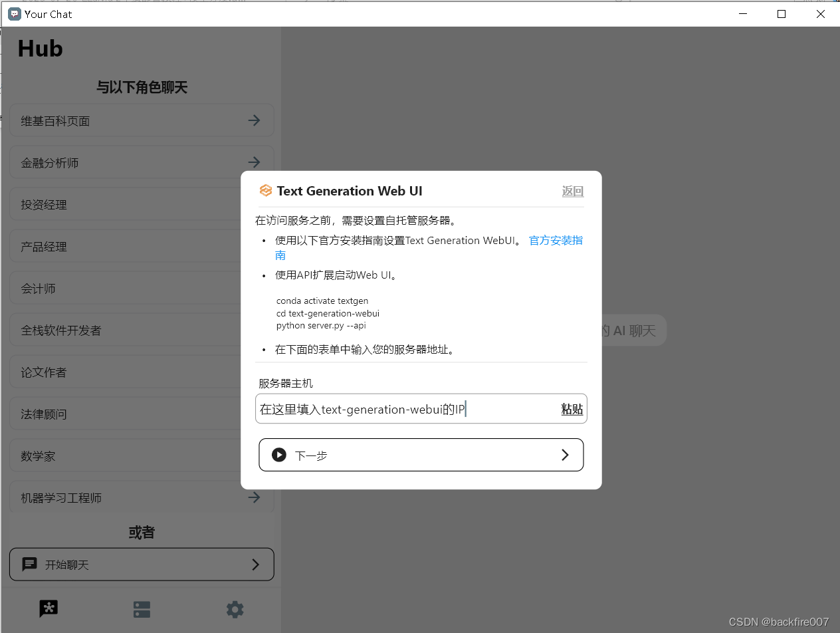The image size is (840, 633).
Task: Select the 投资经理 role
Action: [142, 205]
